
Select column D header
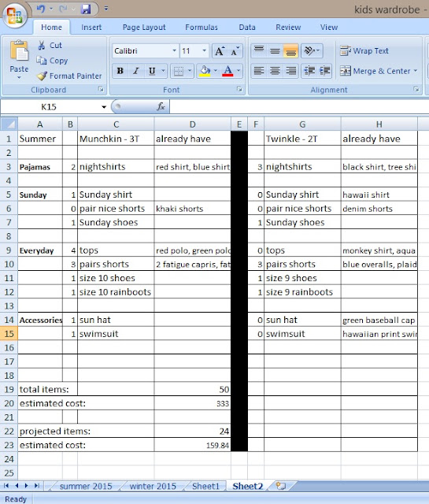point(193,124)
